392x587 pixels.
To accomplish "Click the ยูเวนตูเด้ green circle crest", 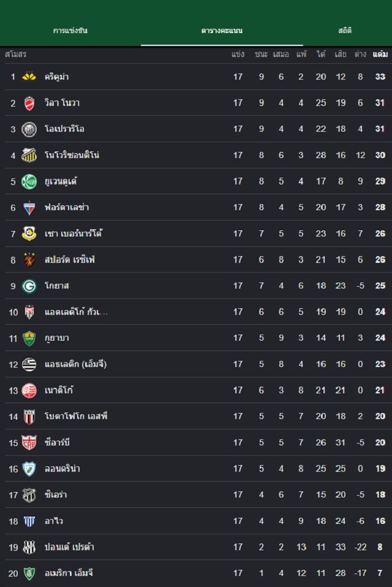I will (29, 181).
